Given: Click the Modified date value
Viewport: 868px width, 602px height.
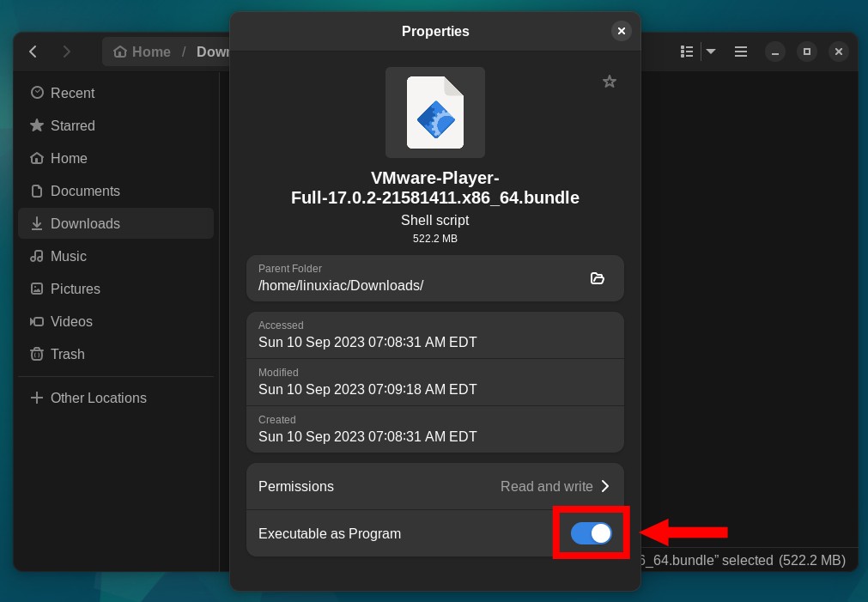Looking at the screenshot, I should [x=367, y=389].
